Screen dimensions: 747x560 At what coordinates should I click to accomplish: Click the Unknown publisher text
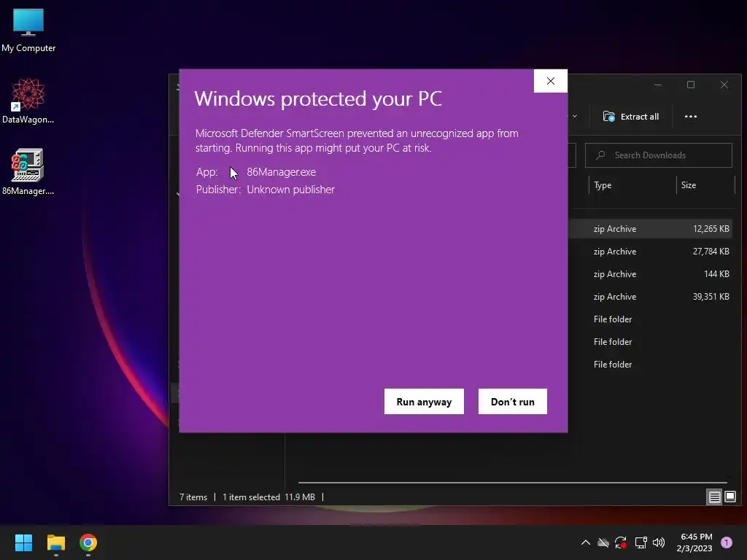pos(290,190)
